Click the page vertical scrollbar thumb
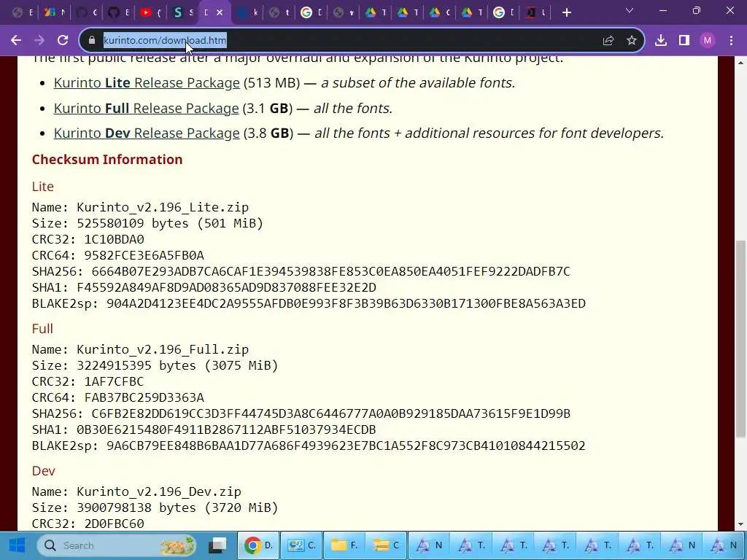The height and width of the screenshot is (560, 747). pyautogui.click(x=740, y=338)
